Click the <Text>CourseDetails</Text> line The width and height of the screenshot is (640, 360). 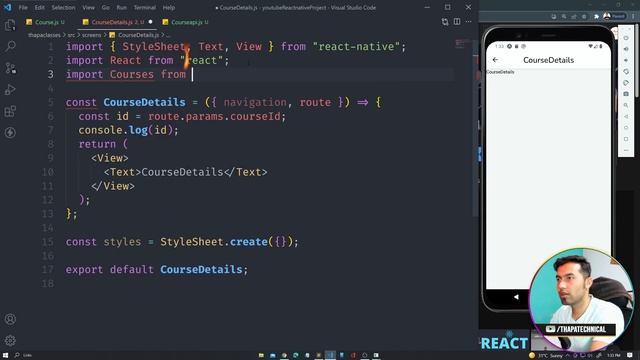[x=185, y=172]
